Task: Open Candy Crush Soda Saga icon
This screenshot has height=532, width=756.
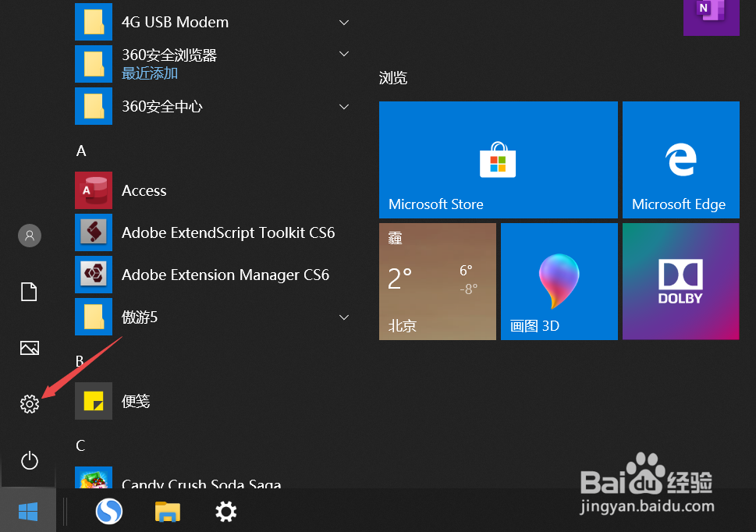Action: point(94,477)
